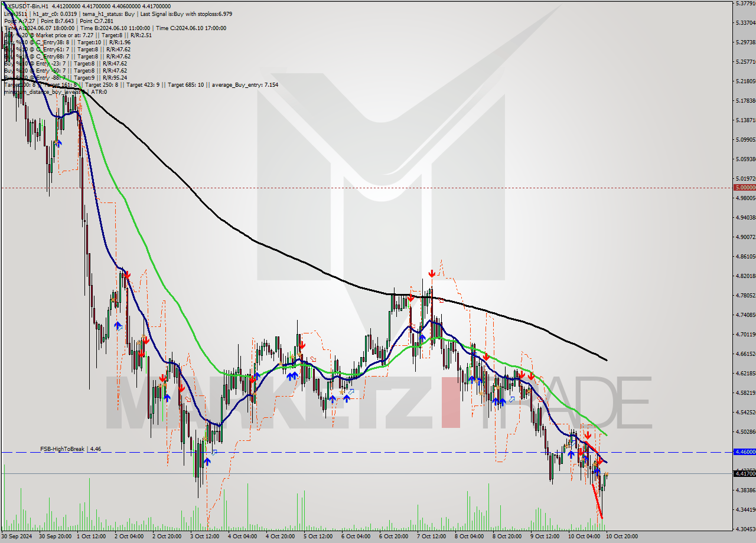Click the 'h1_atr_c0: 0.0319' text
This screenshot has height=543, width=756.
tap(54, 14)
